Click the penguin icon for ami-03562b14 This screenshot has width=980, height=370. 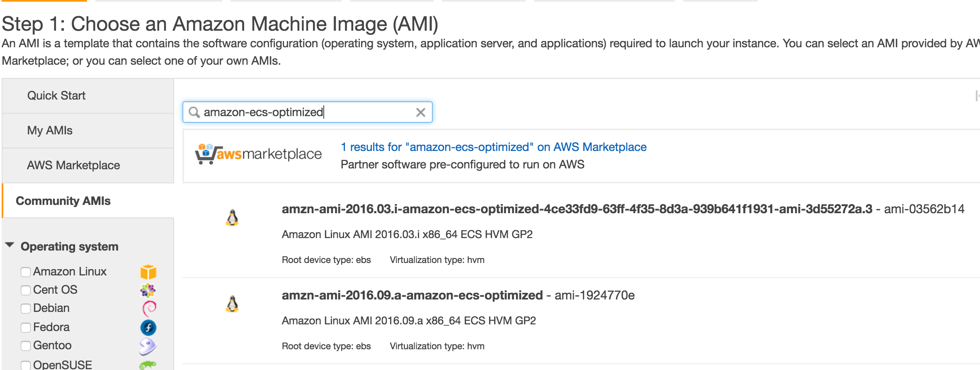click(232, 217)
